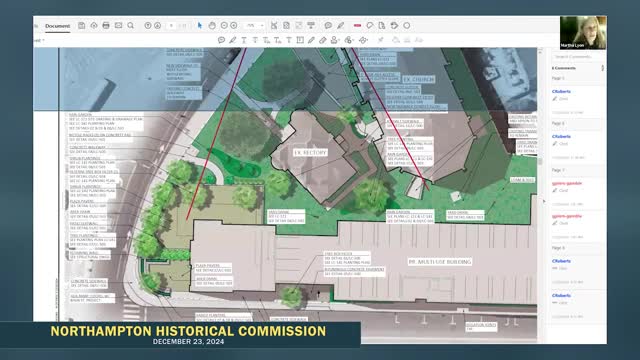Click the speech bubble comment icon in top toolbar
Image resolution: width=640 pixels, height=360 pixels.
point(328,25)
